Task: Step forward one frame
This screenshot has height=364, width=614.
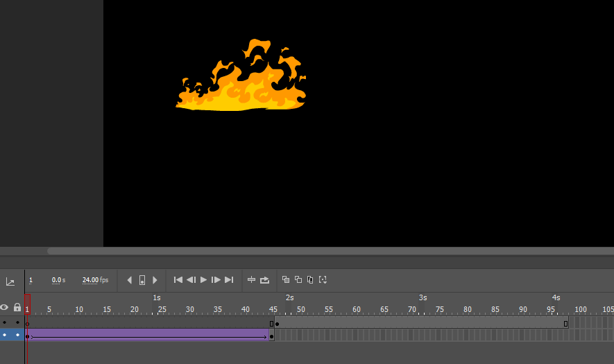Action: coord(216,280)
